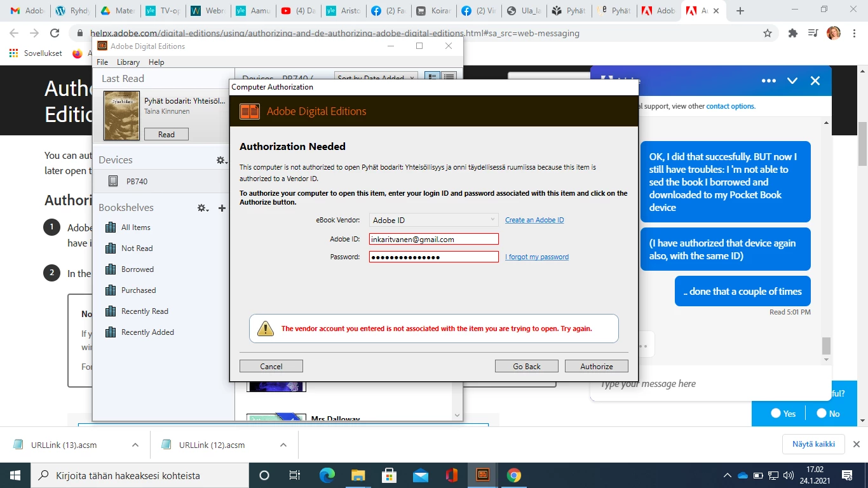The height and width of the screenshot is (488, 868).
Task: Open Office app from taskbar
Action: (452, 475)
